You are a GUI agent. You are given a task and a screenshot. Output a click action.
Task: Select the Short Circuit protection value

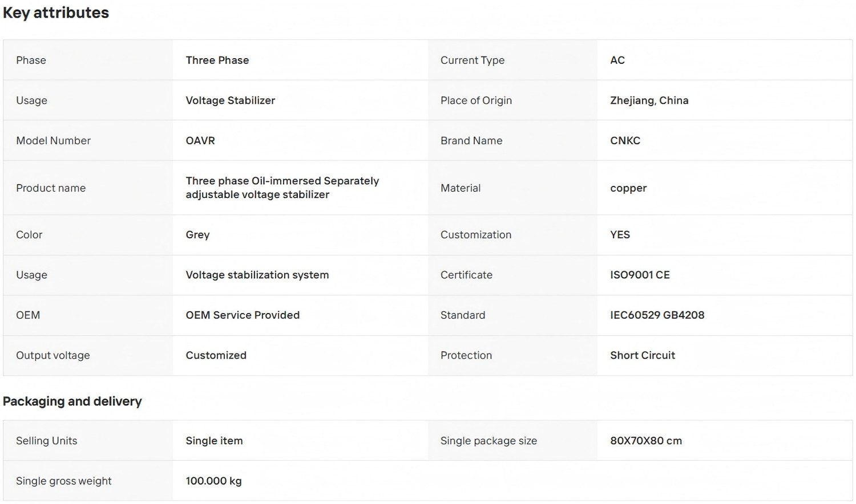point(643,355)
